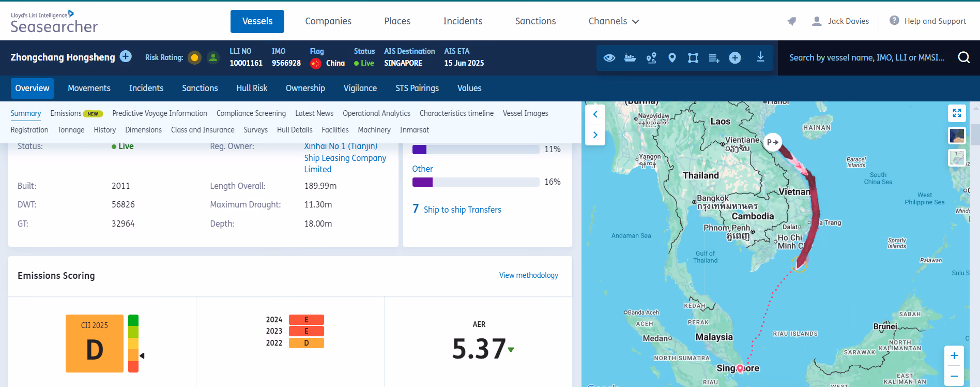Viewport: 980px width, 387px height.
Task: Click the route waypoints icon in vessel toolbar
Action: [651, 57]
